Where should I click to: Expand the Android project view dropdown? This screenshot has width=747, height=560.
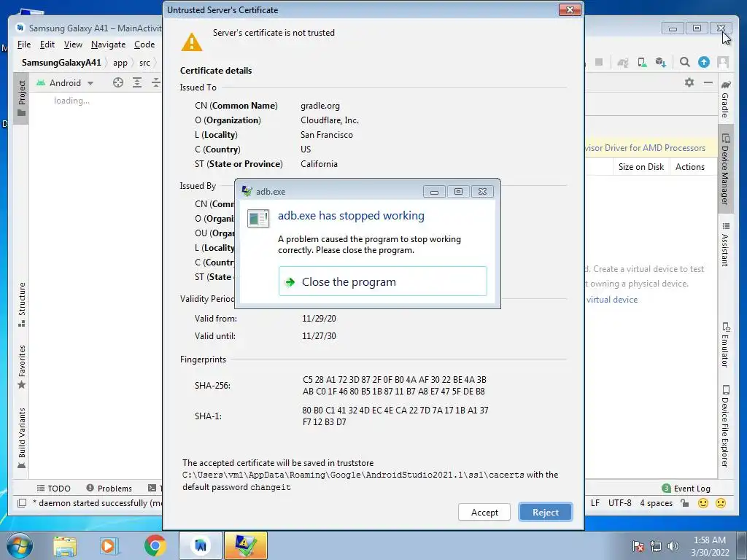pos(65,83)
